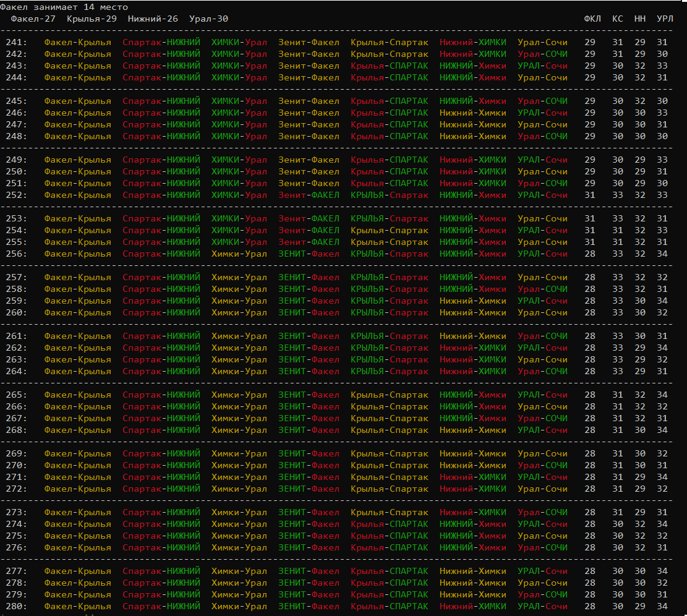The image size is (687, 616).
Task: Click row number '252:'
Action: pyautogui.click(x=16, y=195)
